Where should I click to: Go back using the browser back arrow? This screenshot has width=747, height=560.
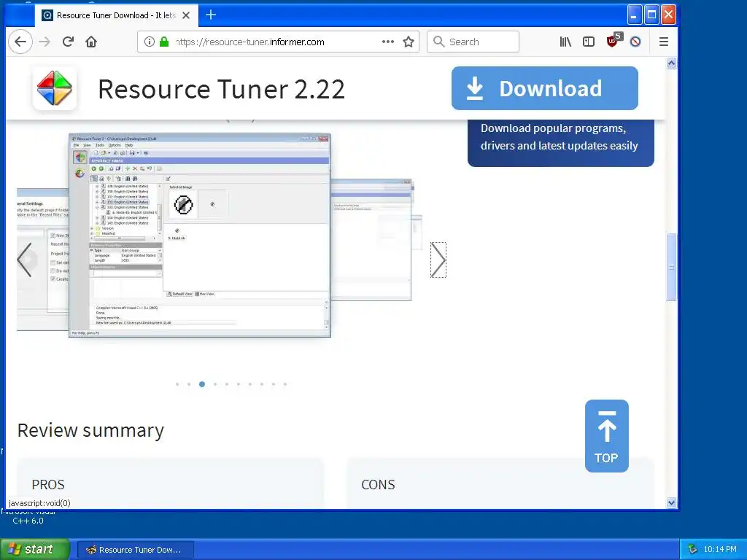20,42
